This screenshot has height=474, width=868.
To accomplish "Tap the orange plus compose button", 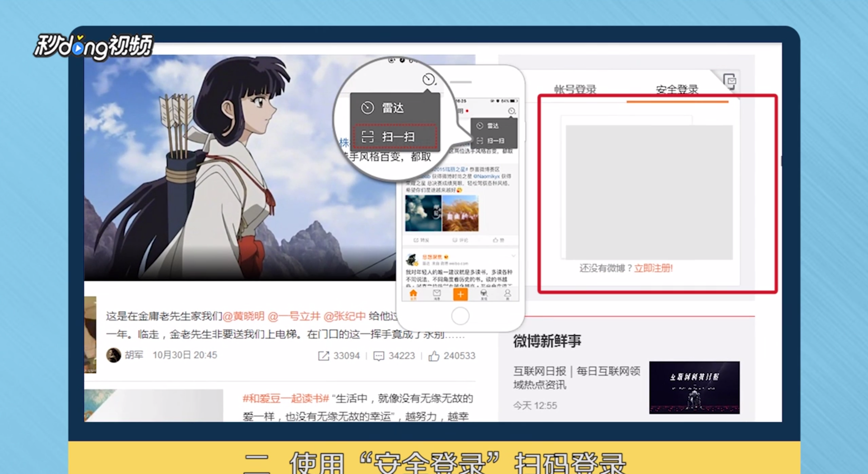I will (460, 294).
